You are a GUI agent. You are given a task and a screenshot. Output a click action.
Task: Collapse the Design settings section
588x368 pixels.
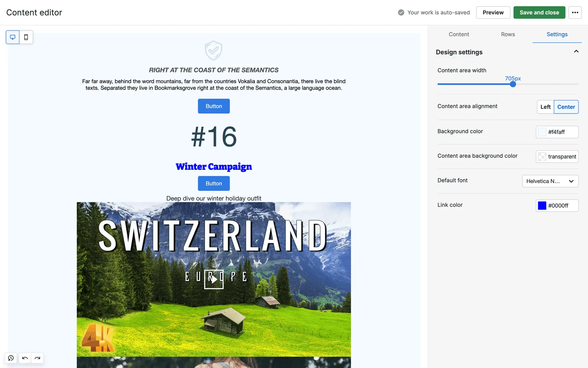[576, 52]
